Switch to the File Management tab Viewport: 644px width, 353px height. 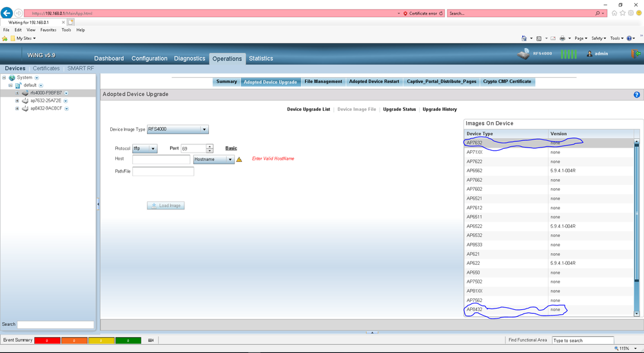[323, 82]
